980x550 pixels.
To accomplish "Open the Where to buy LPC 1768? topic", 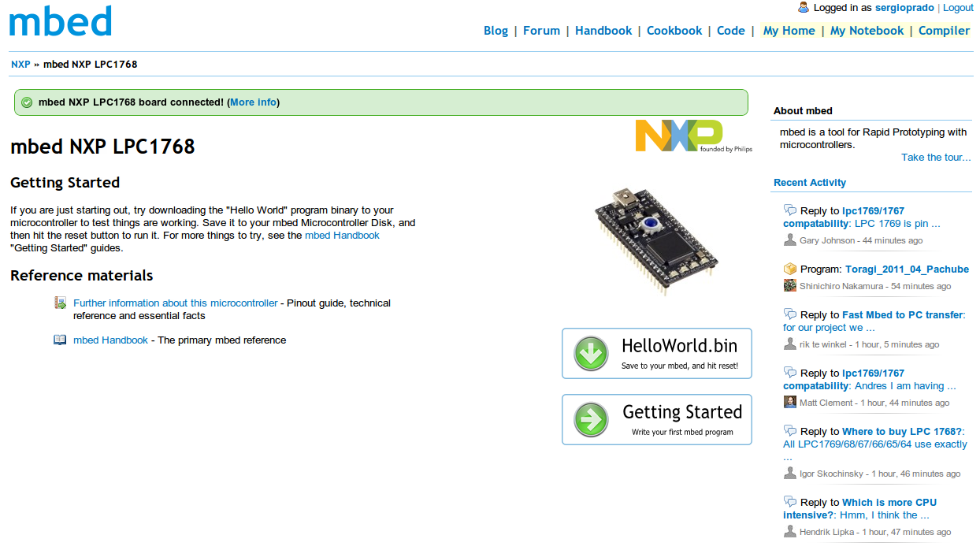I will (902, 432).
